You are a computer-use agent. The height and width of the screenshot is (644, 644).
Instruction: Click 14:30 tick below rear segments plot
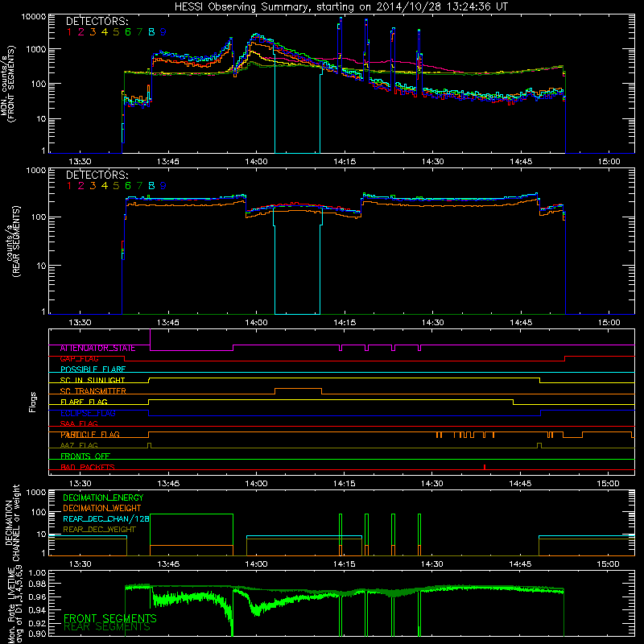point(432,323)
